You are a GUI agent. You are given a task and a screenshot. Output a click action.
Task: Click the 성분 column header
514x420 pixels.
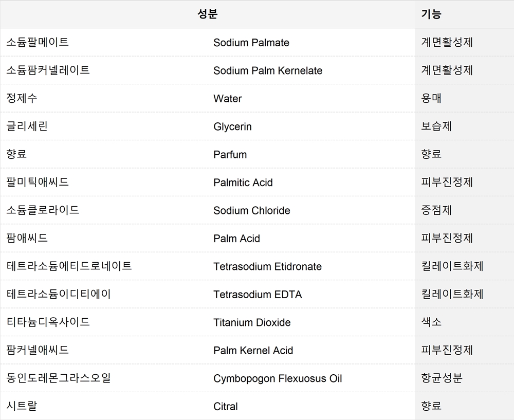click(208, 14)
